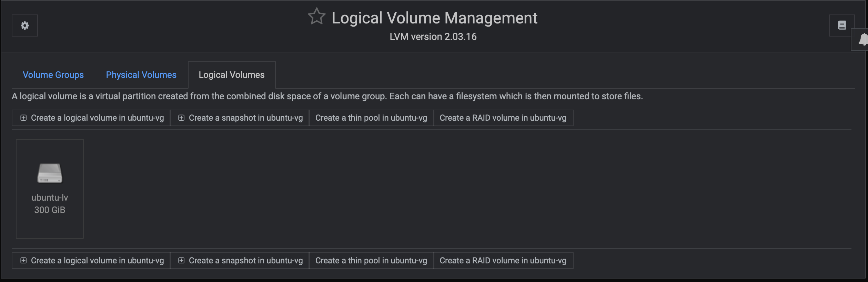Open module configuration gear icon

[x=25, y=26]
